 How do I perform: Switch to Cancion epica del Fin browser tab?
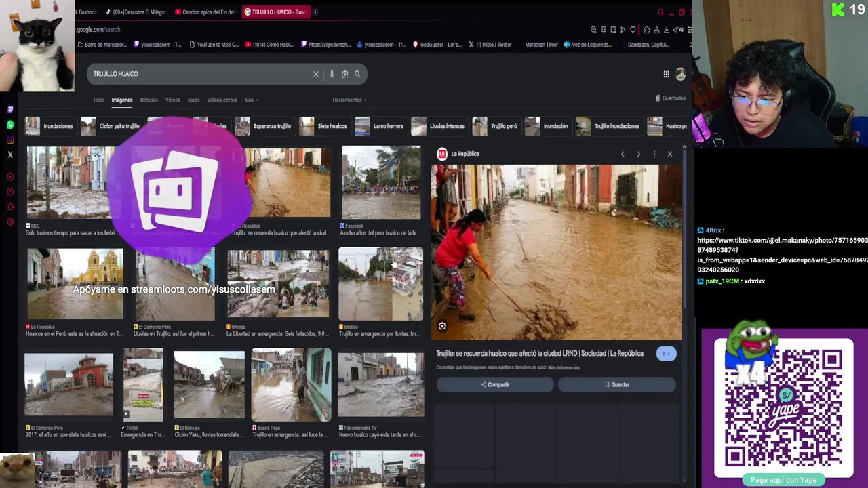tap(205, 12)
